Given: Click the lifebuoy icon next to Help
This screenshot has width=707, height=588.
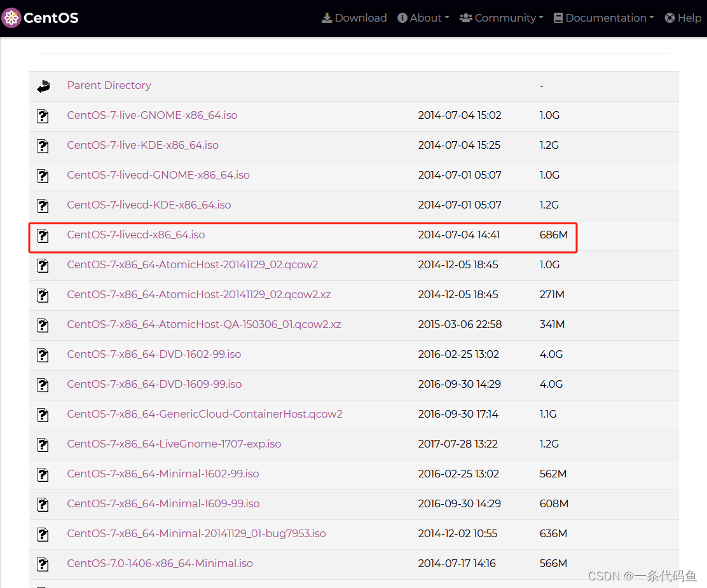Looking at the screenshot, I should [x=669, y=18].
